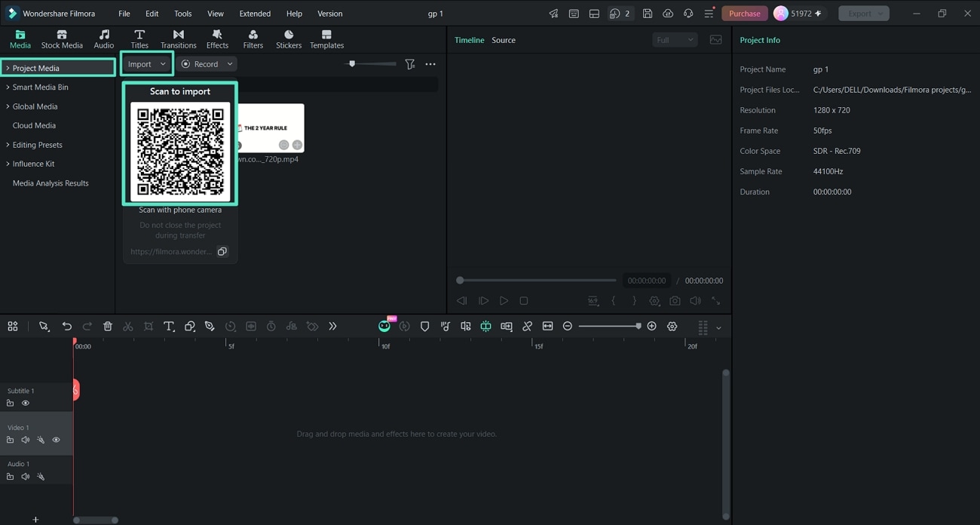The height and width of the screenshot is (525, 980).
Task: Enter fullscreen preview
Action: click(x=715, y=301)
